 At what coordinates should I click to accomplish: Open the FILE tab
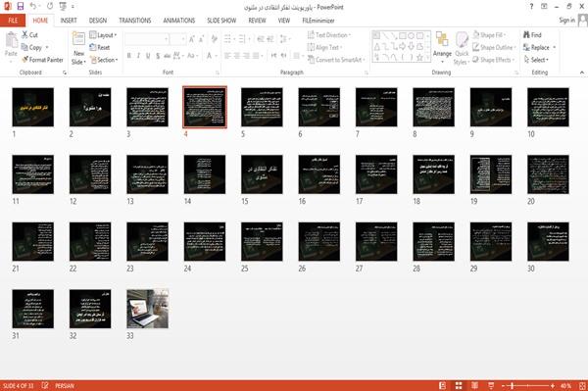(x=13, y=21)
